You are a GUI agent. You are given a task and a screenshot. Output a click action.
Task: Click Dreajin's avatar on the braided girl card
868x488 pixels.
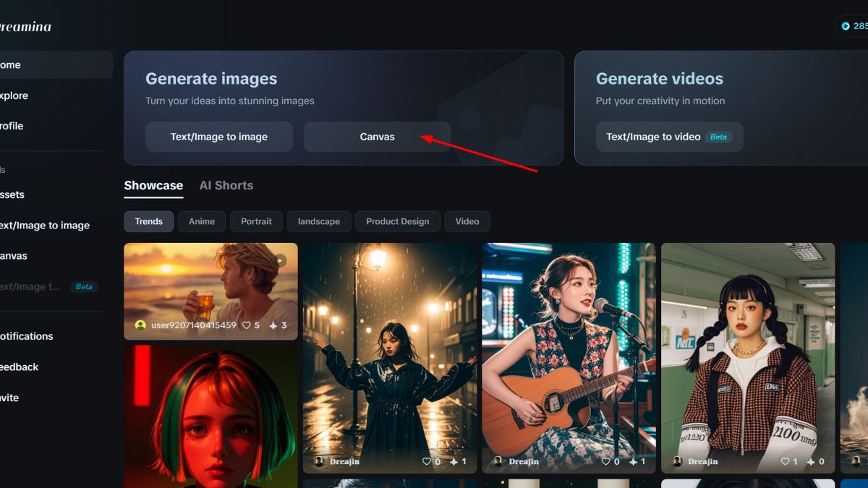point(677,461)
